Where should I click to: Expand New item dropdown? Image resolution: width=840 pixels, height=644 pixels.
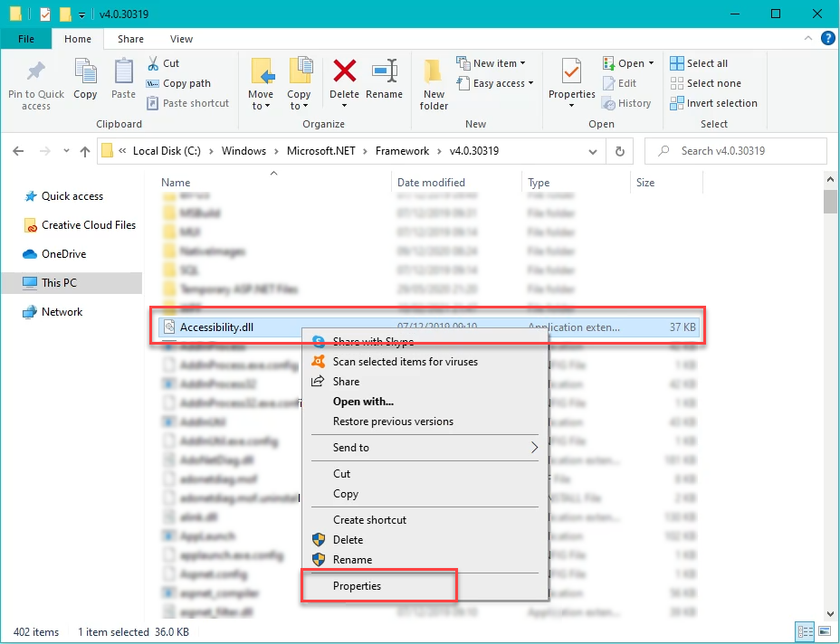point(523,63)
